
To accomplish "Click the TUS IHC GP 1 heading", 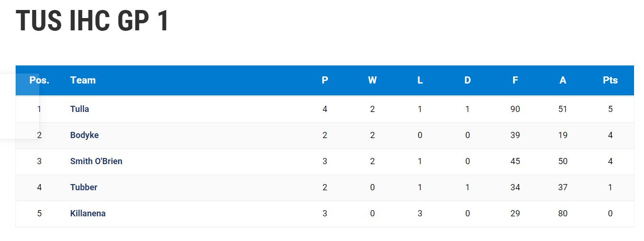I will click(x=92, y=21).
